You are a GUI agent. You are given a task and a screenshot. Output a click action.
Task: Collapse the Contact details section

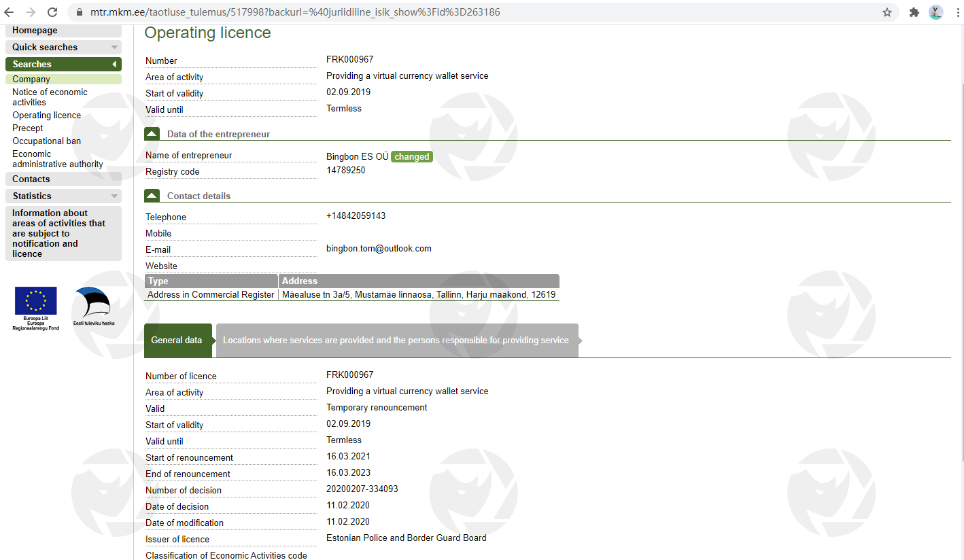[152, 196]
